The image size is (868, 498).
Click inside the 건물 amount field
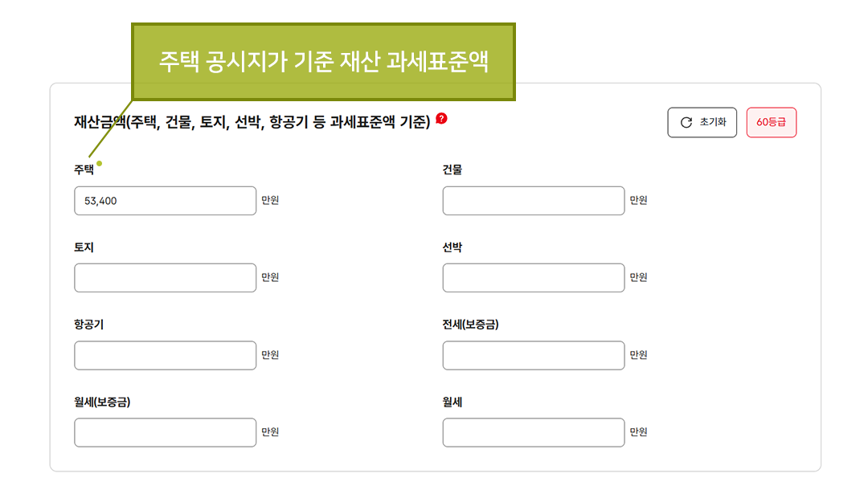pyautogui.click(x=534, y=200)
